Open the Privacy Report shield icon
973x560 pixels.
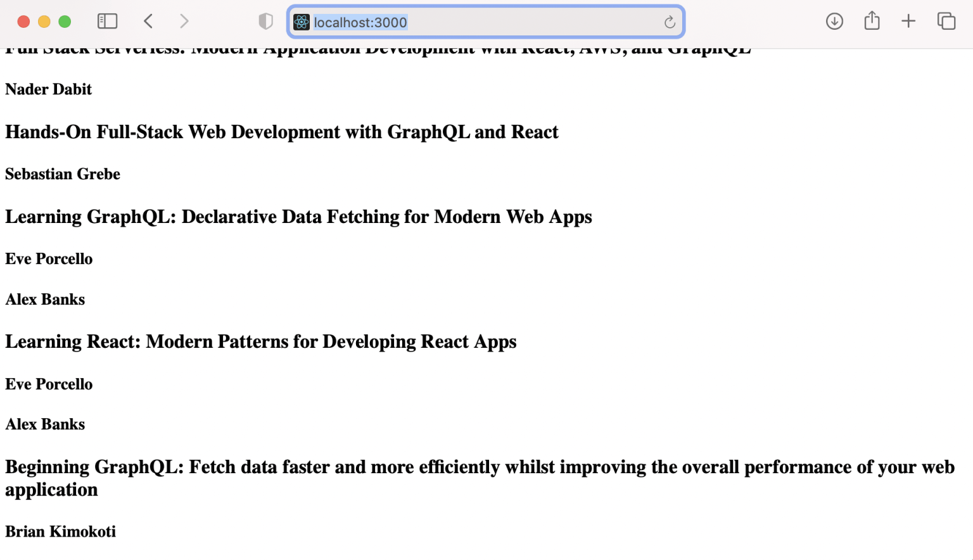(265, 22)
